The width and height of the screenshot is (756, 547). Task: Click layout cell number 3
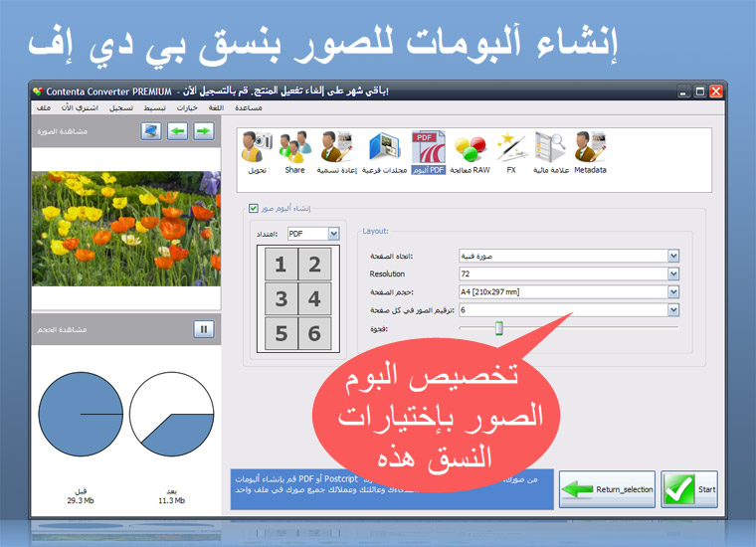pos(282,298)
